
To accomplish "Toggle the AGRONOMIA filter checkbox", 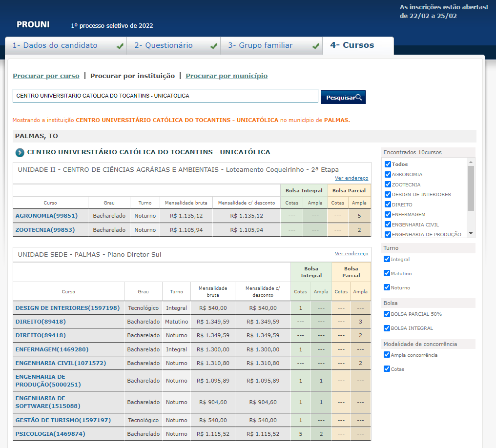I will [x=388, y=174].
